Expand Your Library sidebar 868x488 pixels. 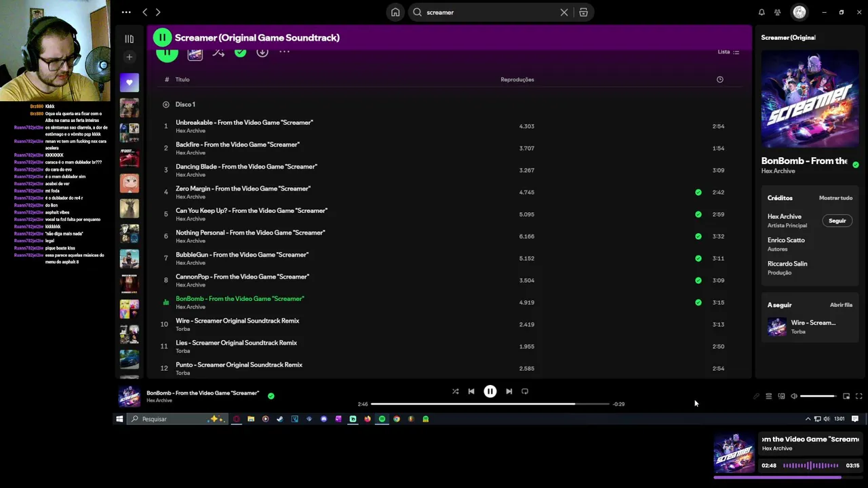(129, 39)
